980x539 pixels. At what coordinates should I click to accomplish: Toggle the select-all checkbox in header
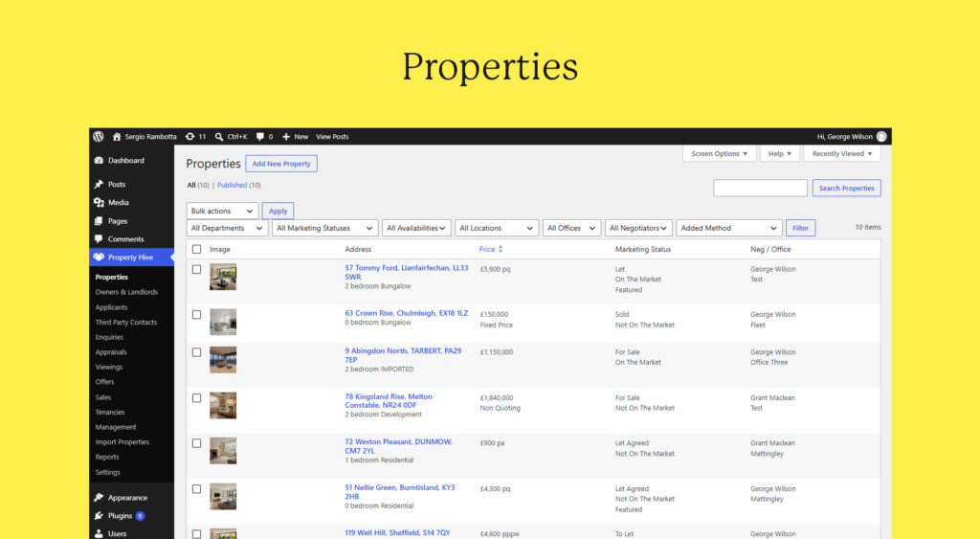tap(197, 249)
